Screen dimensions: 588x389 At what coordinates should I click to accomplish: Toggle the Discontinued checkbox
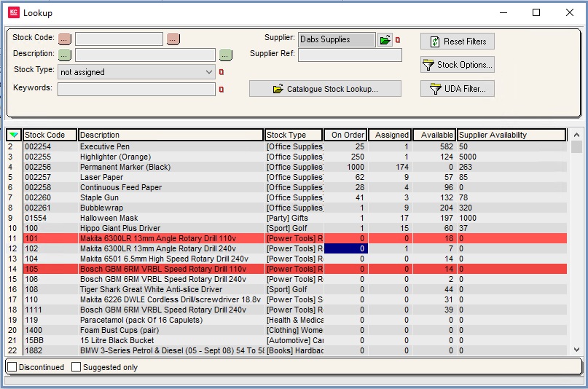click(12, 367)
